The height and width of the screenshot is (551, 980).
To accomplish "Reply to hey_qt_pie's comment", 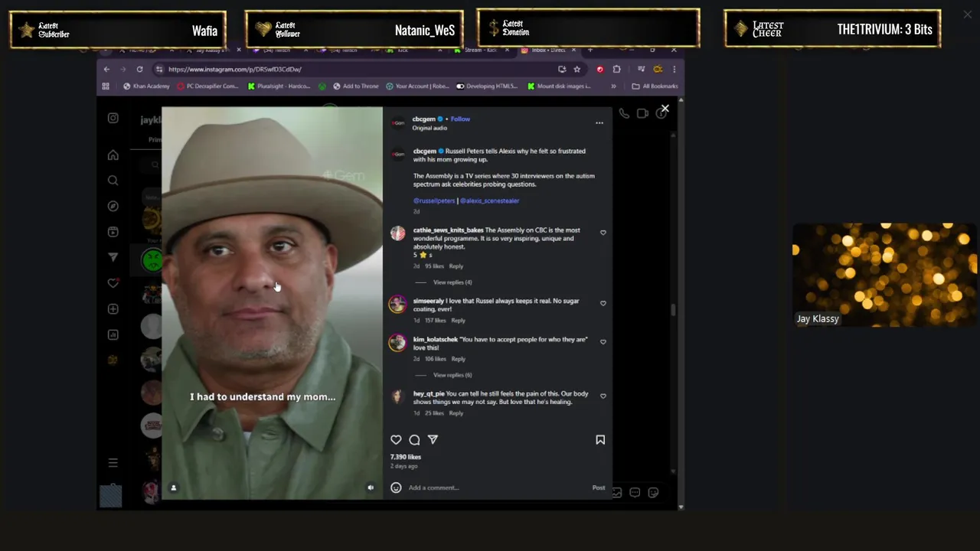I will 456,413.
